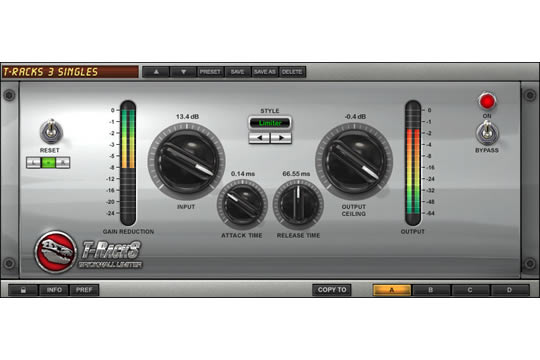Viewport: 540px width, 360px height.
Task: Flip the RESET toggle switch
Action: 51,131
